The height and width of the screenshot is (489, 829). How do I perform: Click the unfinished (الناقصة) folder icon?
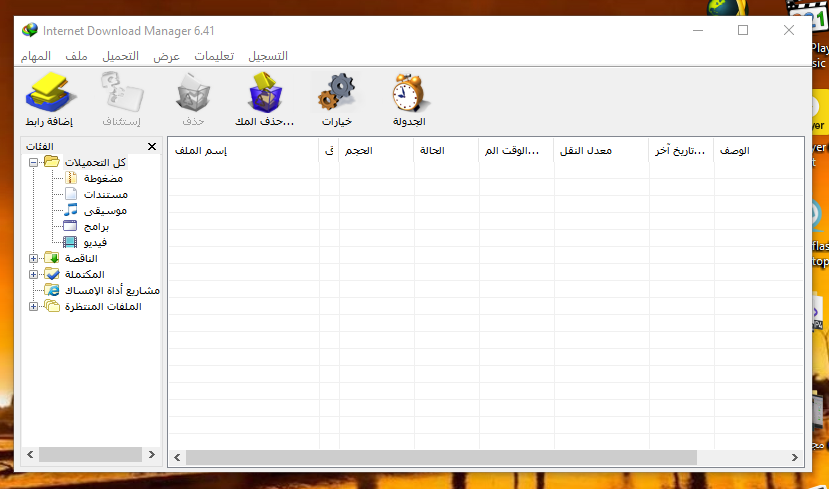click(x=52, y=258)
